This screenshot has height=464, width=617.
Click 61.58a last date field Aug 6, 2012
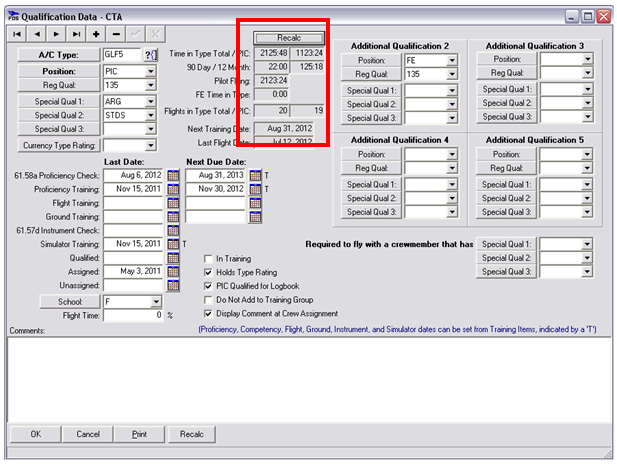coord(133,176)
